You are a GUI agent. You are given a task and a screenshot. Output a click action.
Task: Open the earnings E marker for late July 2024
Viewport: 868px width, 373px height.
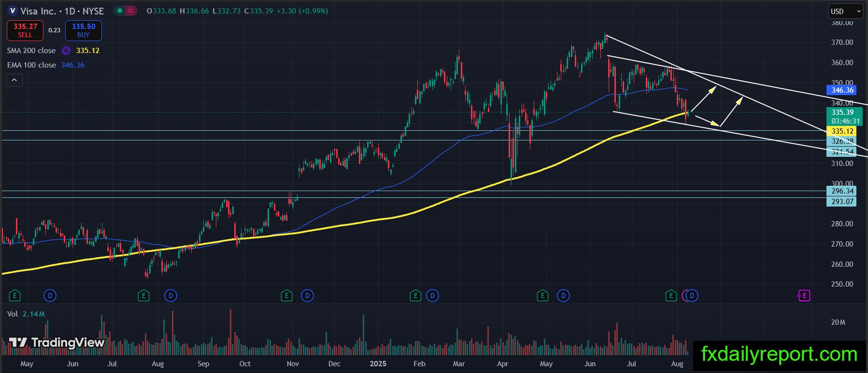(x=143, y=295)
